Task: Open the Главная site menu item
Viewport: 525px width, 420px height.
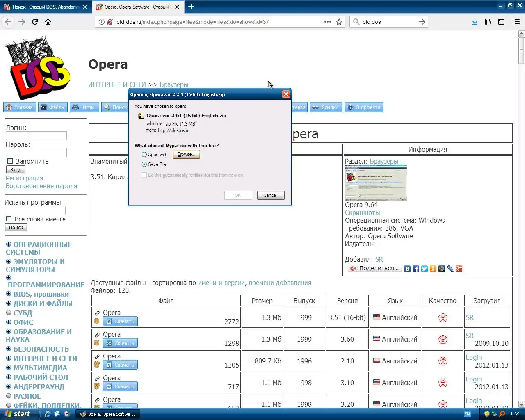Action: click(x=20, y=107)
